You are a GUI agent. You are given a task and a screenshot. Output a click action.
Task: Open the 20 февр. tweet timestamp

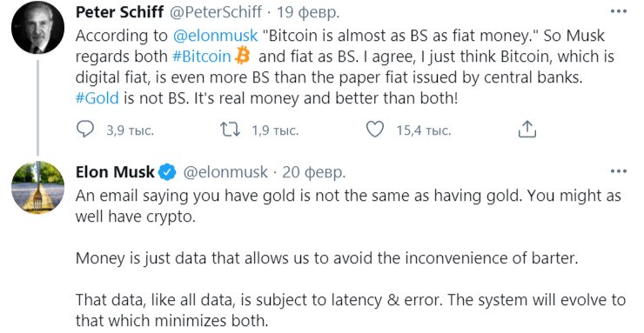click(314, 172)
